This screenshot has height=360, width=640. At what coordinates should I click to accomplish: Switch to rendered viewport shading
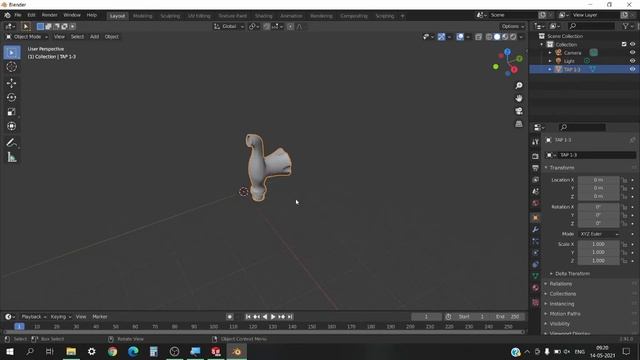(513, 37)
